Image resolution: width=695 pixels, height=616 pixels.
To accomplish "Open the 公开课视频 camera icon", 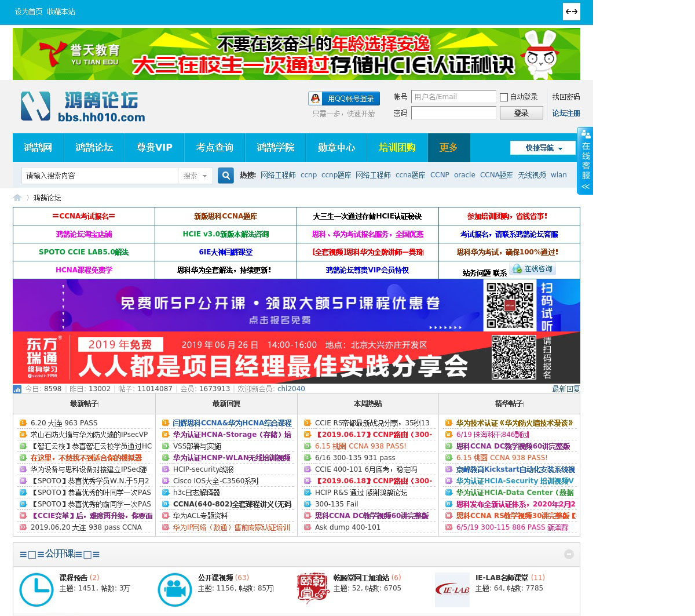I will 175,589.
